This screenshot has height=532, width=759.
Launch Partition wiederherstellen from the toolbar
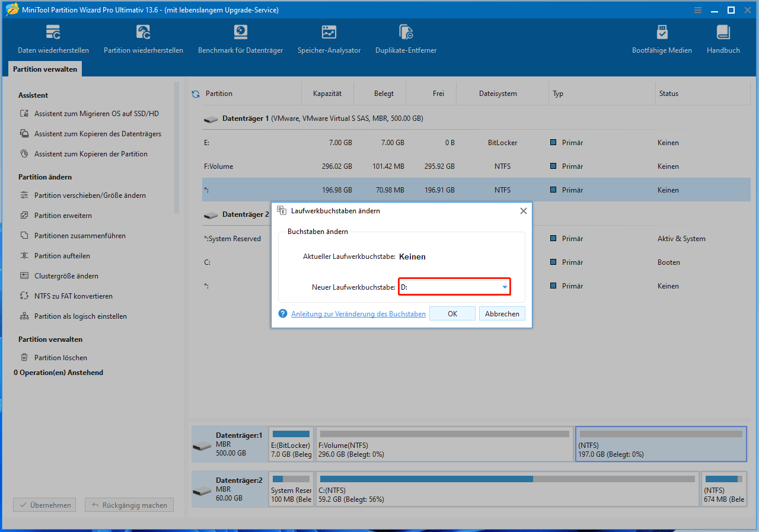(x=143, y=39)
